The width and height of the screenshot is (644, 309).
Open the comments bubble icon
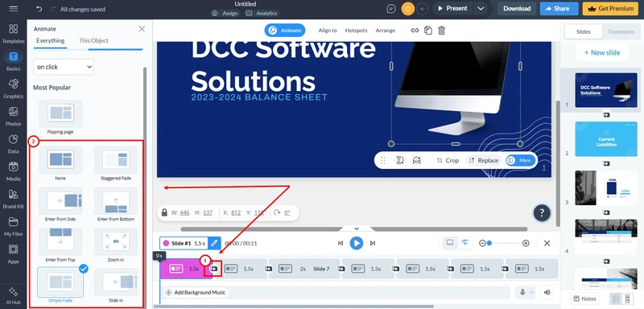(x=391, y=9)
